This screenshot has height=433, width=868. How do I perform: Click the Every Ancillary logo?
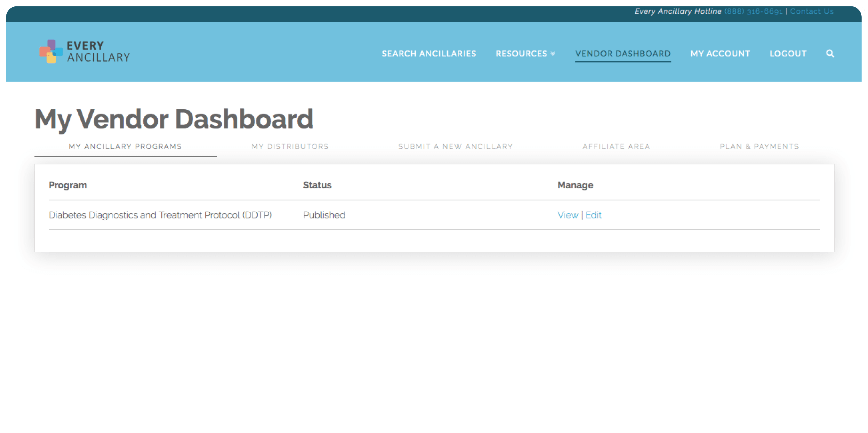click(84, 51)
